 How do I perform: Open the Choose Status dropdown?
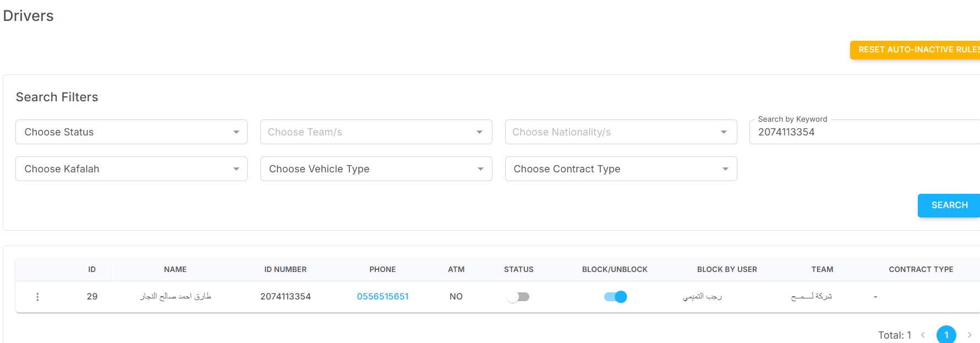point(132,132)
